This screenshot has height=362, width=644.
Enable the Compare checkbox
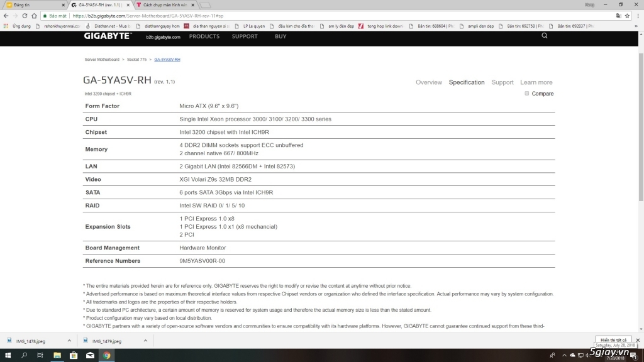tap(526, 93)
